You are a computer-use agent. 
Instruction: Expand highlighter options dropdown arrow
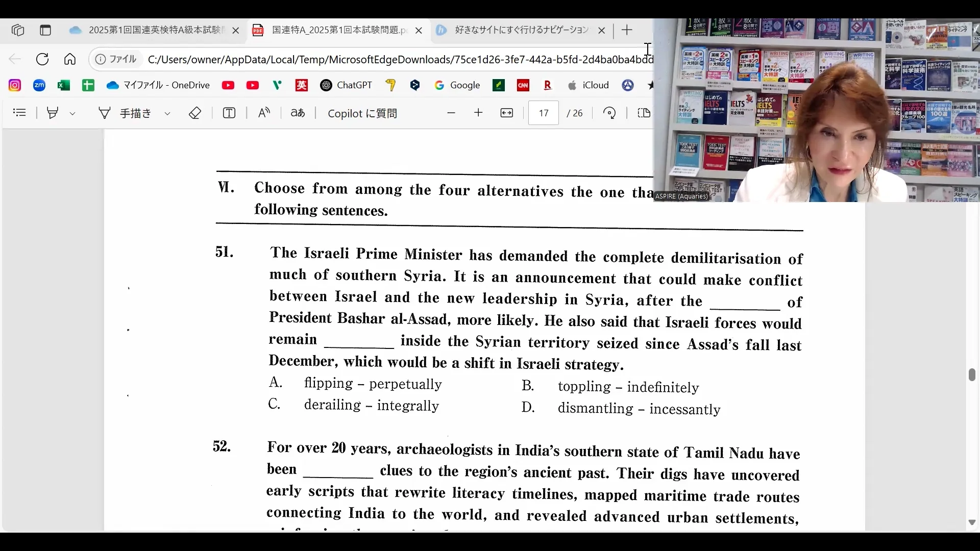coord(72,113)
